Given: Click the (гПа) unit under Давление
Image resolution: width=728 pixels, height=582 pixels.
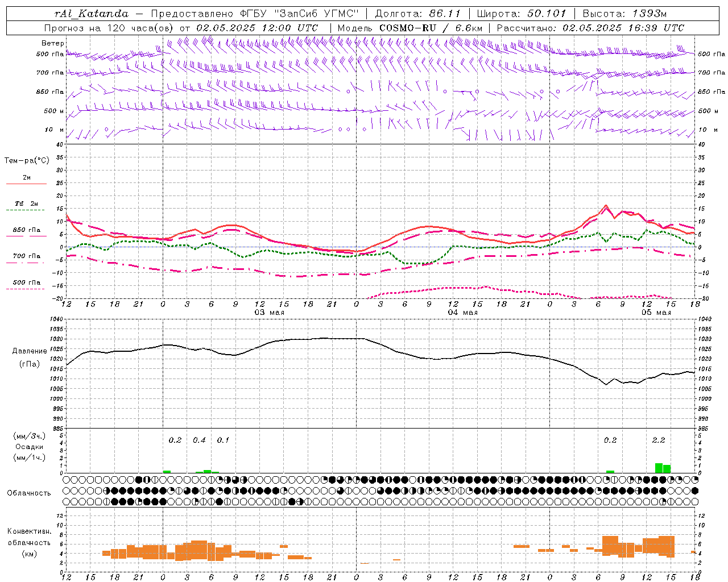Looking at the screenshot, I should (x=30, y=364).
